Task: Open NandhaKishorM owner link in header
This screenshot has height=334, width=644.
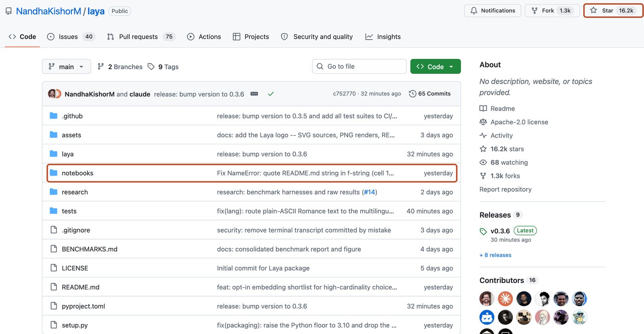Action: click(49, 11)
